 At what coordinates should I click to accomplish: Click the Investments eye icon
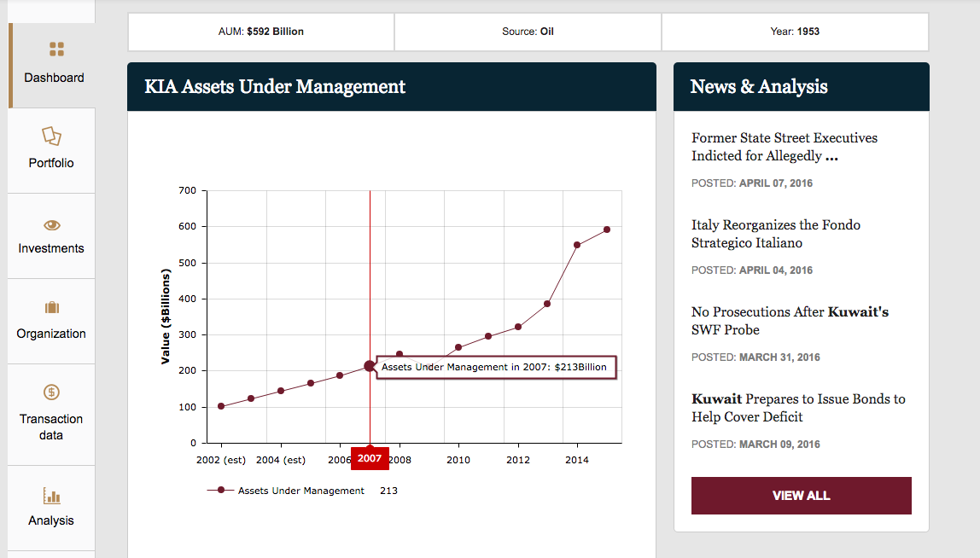point(52,225)
